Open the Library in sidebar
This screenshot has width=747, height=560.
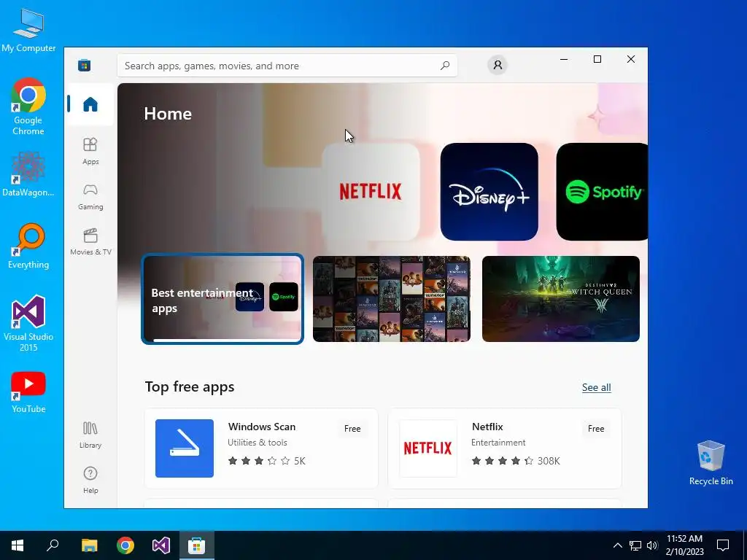pos(90,435)
